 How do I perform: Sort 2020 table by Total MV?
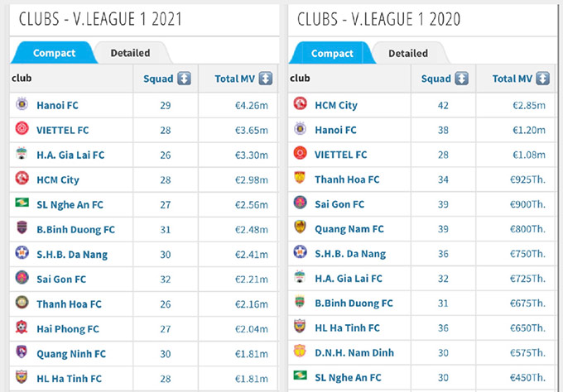(x=543, y=79)
